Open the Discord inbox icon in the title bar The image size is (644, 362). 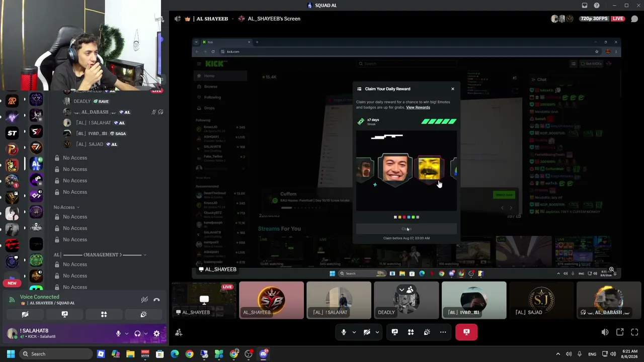585,6
